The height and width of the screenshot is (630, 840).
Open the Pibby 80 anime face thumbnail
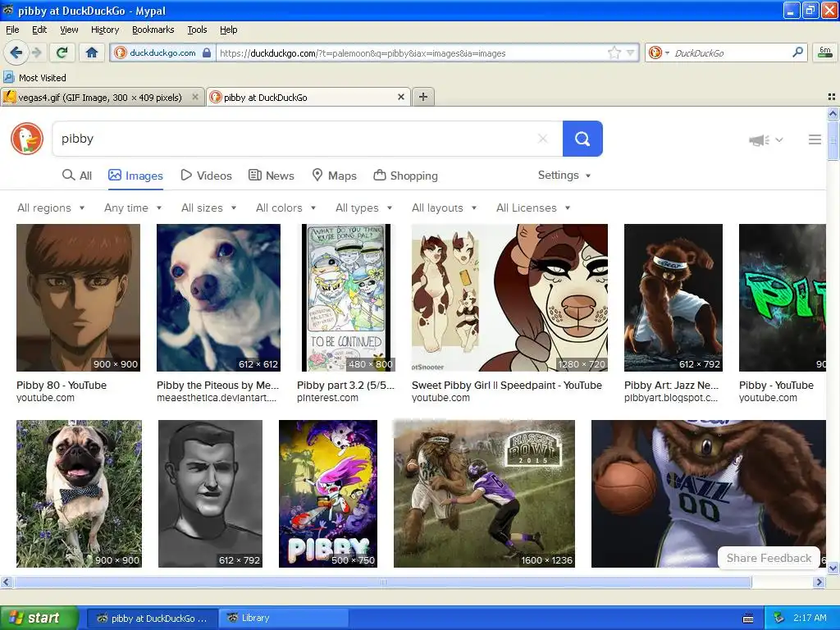click(x=78, y=298)
